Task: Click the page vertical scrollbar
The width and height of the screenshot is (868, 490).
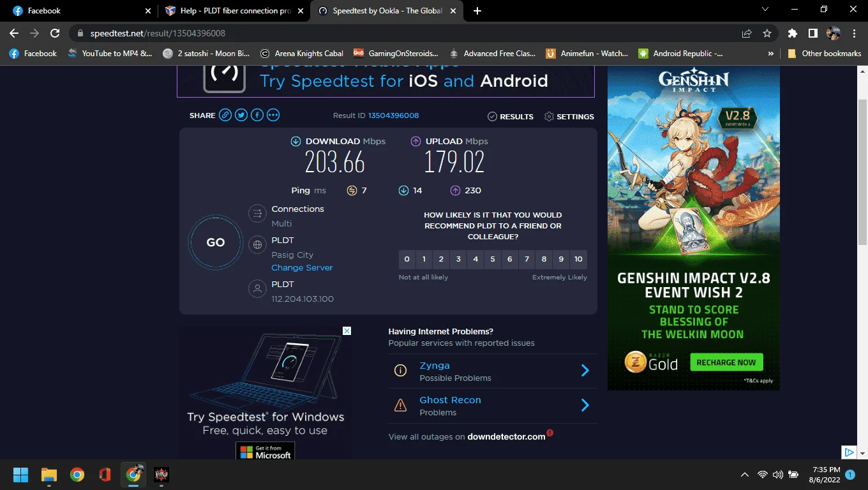Action: (x=863, y=171)
